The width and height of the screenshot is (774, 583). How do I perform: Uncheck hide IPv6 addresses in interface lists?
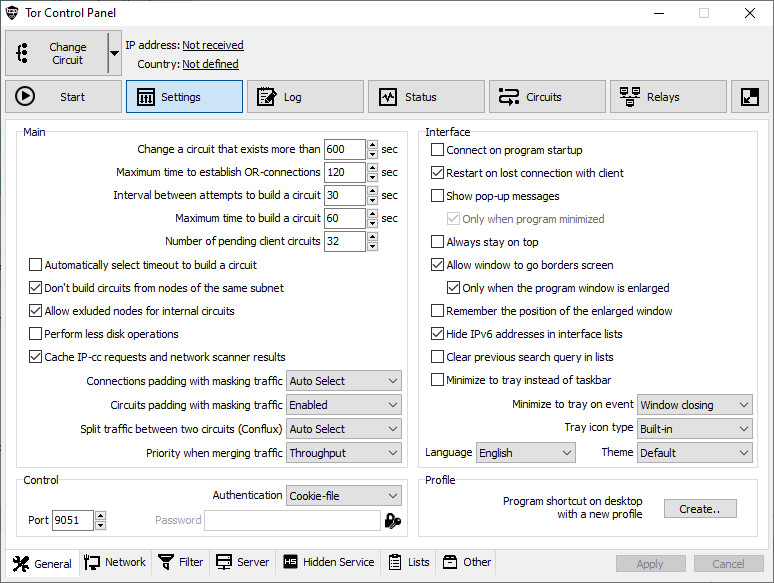[x=437, y=334]
